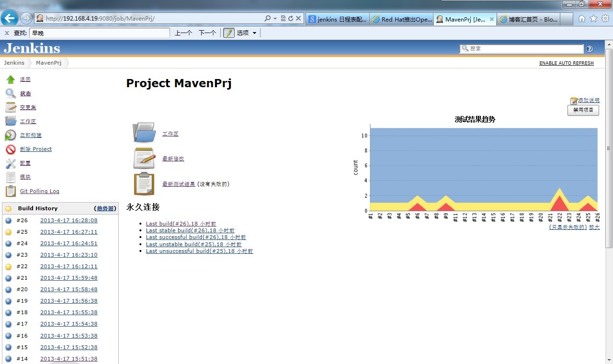Click the disable project button
This screenshot has height=364, width=613.
pyautogui.click(x=583, y=110)
